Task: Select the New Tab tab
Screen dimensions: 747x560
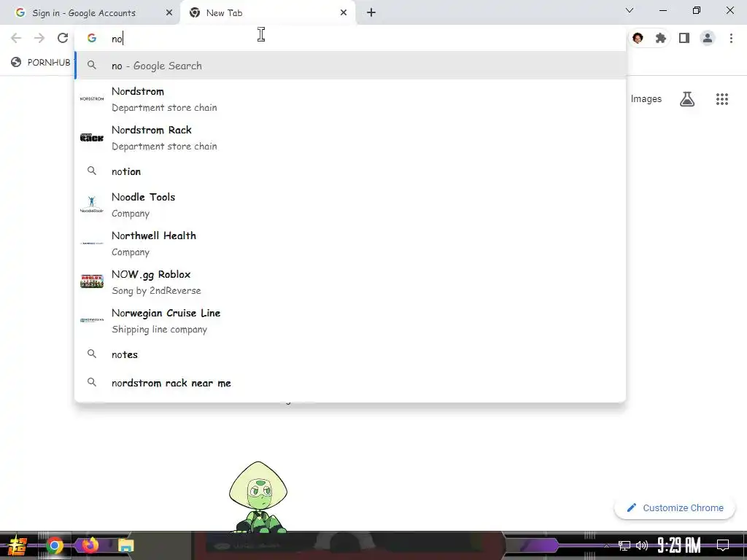Action: [268, 13]
